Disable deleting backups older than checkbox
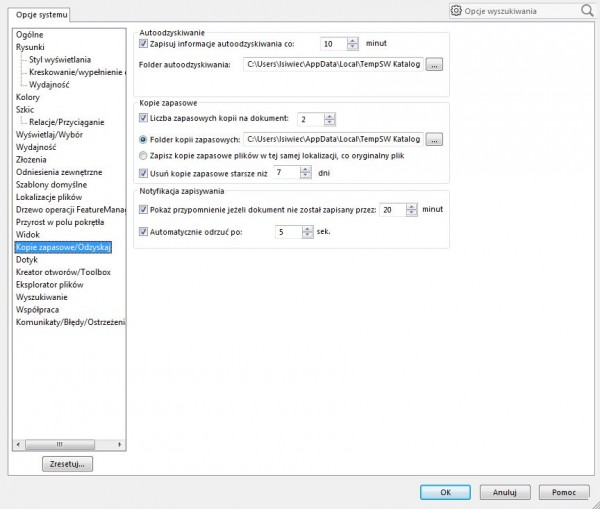 coord(143,172)
